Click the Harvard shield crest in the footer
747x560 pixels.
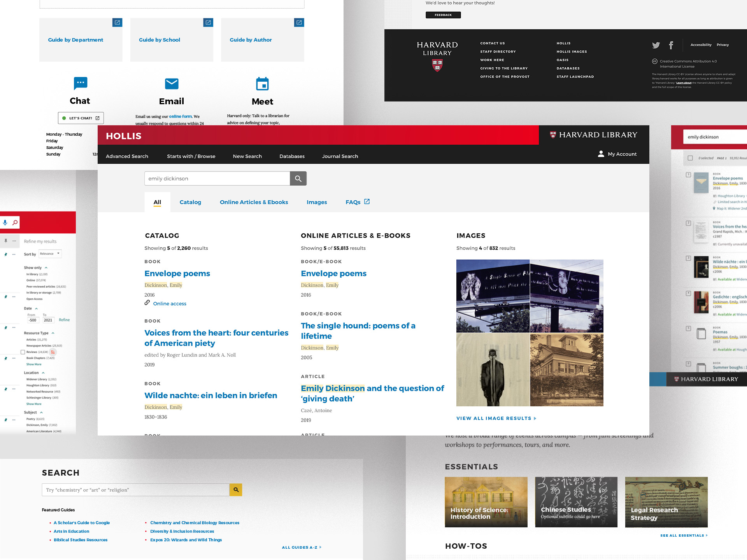437,65
